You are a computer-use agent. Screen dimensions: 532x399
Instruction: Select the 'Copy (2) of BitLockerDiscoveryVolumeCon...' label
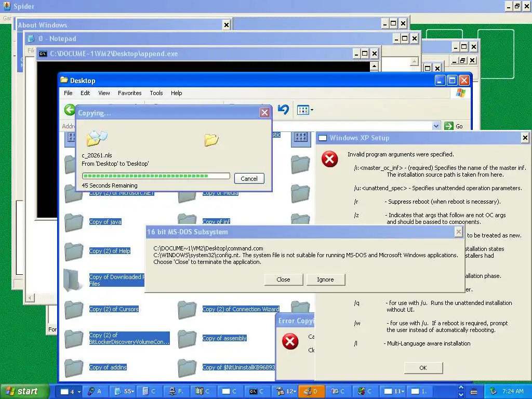[129, 338]
